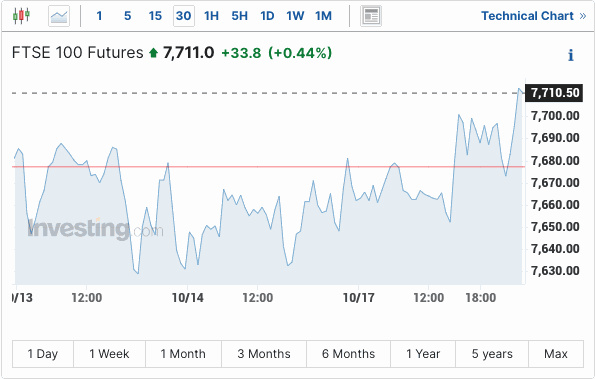This screenshot has height=379, width=595.
Task: Click the green up arrow indicator
Action: coord(153,52)
